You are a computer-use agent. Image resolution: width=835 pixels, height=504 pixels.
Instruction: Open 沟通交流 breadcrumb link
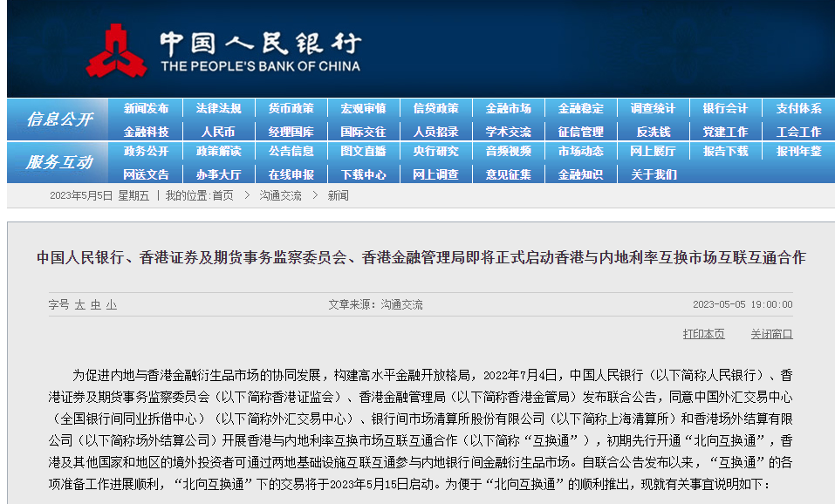tap(280, 196)
